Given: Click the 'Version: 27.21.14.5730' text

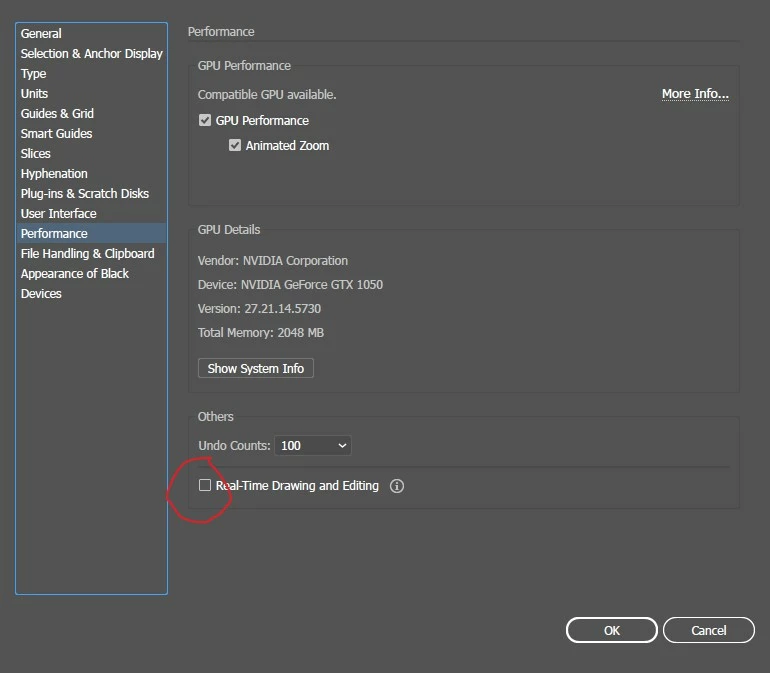Looking at the screenshot, I should pos(259,308).
